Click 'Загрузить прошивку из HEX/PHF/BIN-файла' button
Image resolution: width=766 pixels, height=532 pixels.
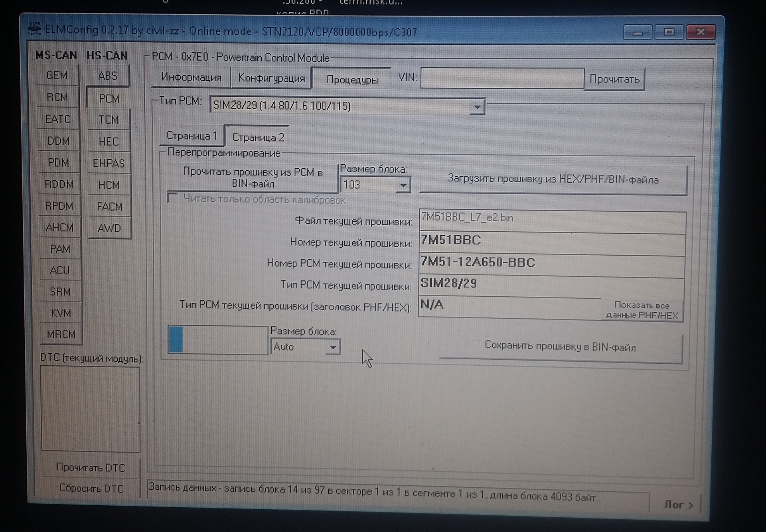coord(553,179)
